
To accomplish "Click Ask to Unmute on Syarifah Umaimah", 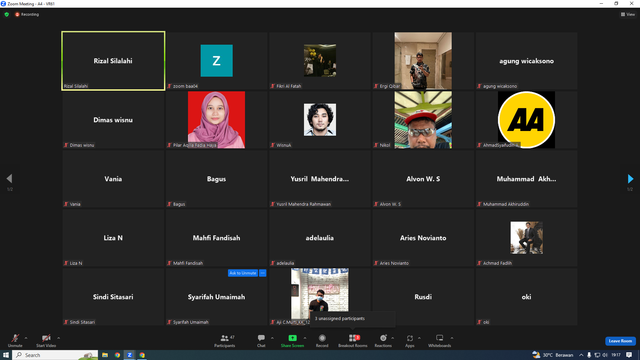I will coord(242,273).
